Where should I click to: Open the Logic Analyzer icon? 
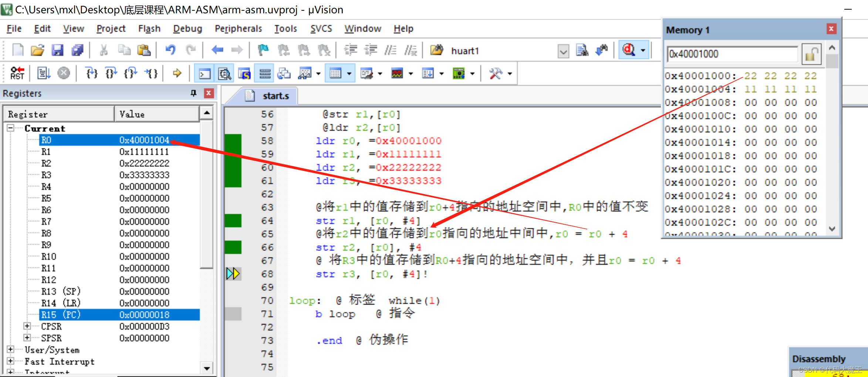tap(397, 73)
